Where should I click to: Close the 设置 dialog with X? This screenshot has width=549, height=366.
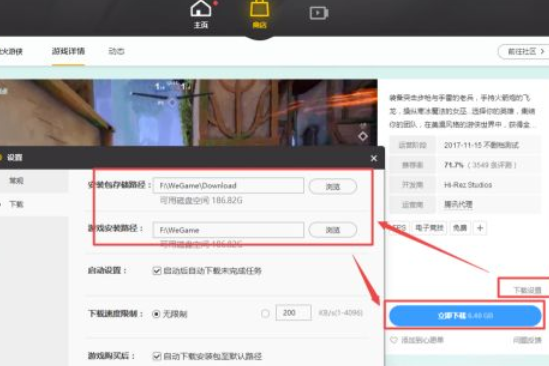pyautogui.click(x=374, y=158)
